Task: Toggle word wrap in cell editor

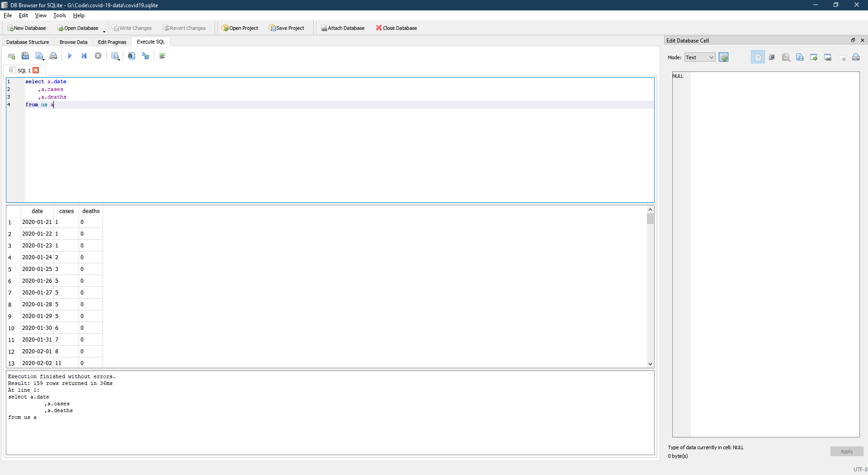Action: click(772, 57)
